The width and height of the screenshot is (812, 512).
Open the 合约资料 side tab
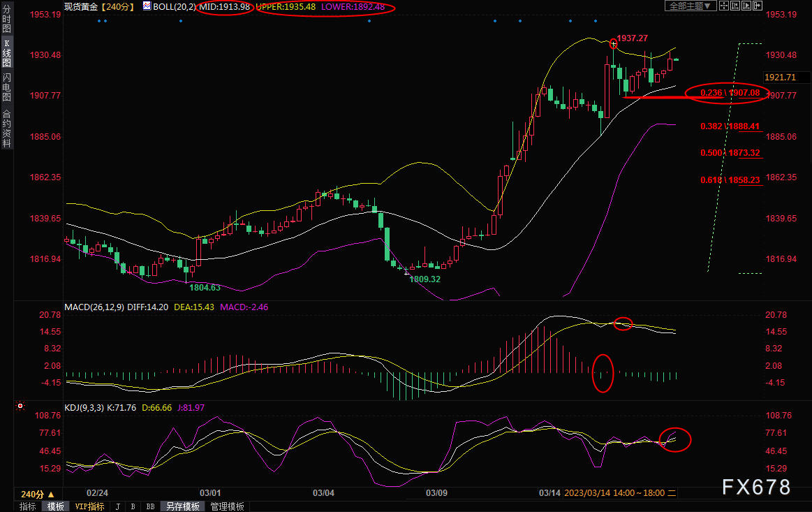pos(6,128)
